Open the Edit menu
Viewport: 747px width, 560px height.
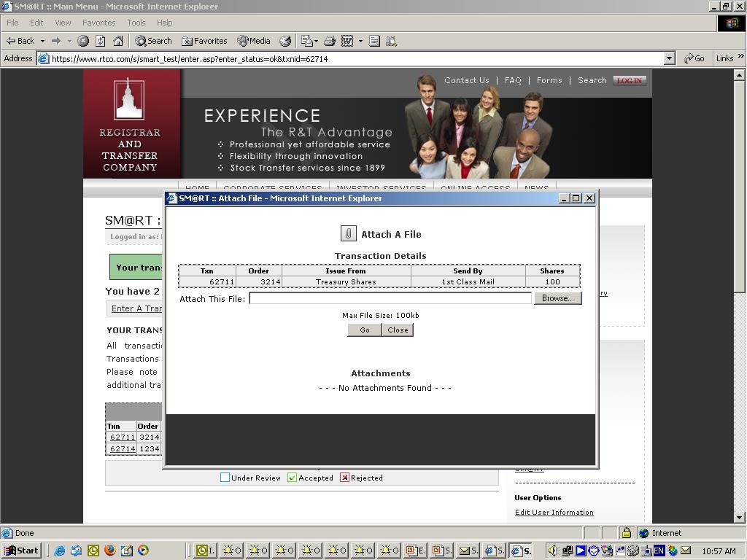[x=36, y=23]
